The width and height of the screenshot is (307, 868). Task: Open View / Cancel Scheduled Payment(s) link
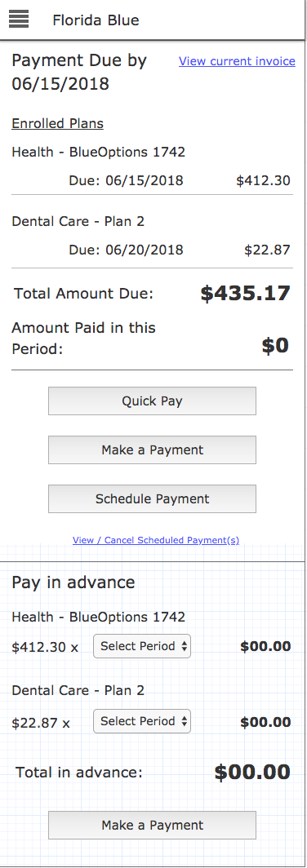156,540
